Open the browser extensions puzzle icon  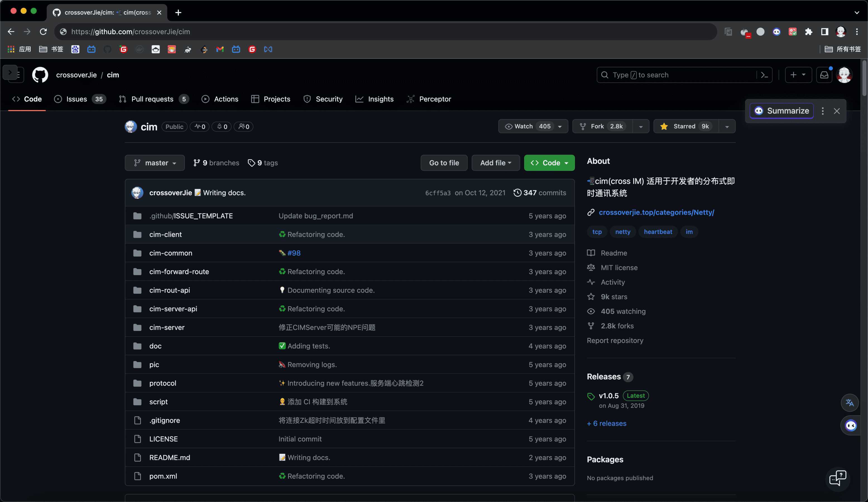[808, 32]
